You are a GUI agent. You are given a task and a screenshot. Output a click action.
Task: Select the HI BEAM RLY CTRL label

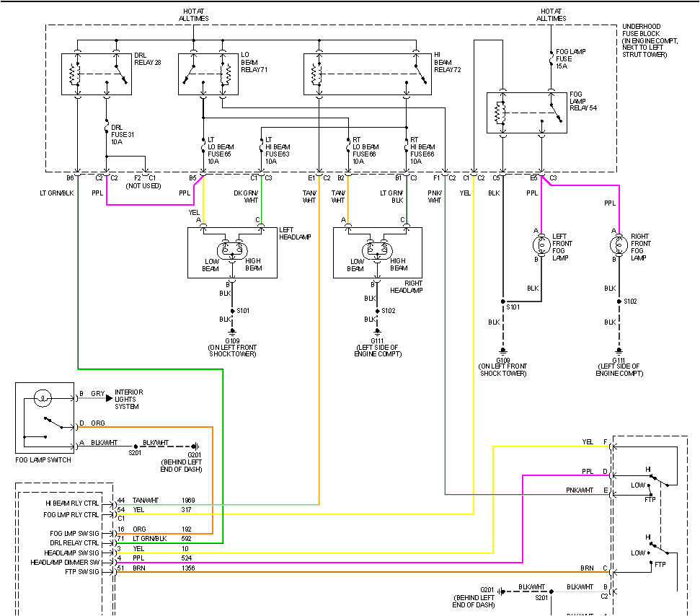pyautogui.click(x=72, y=502)
